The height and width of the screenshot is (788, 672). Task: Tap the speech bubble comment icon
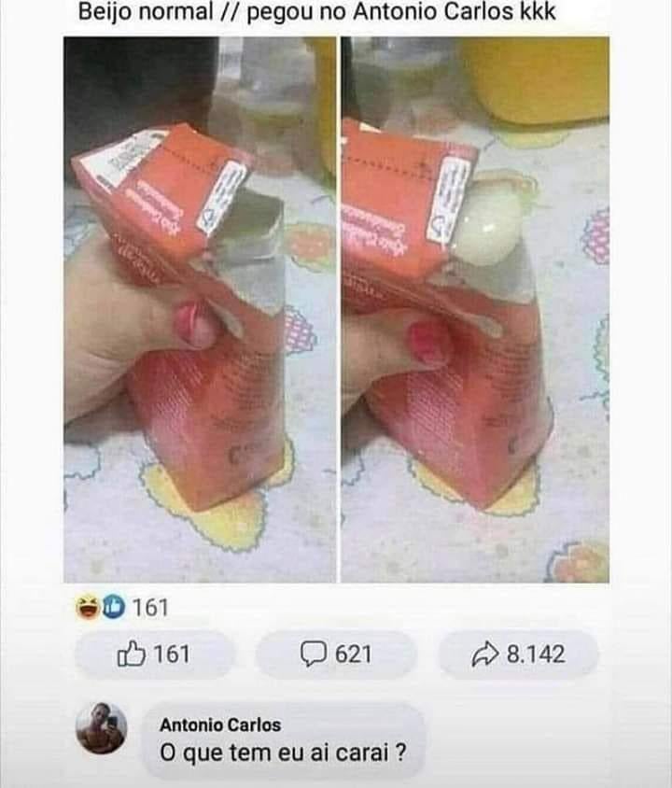coord(314,654)
